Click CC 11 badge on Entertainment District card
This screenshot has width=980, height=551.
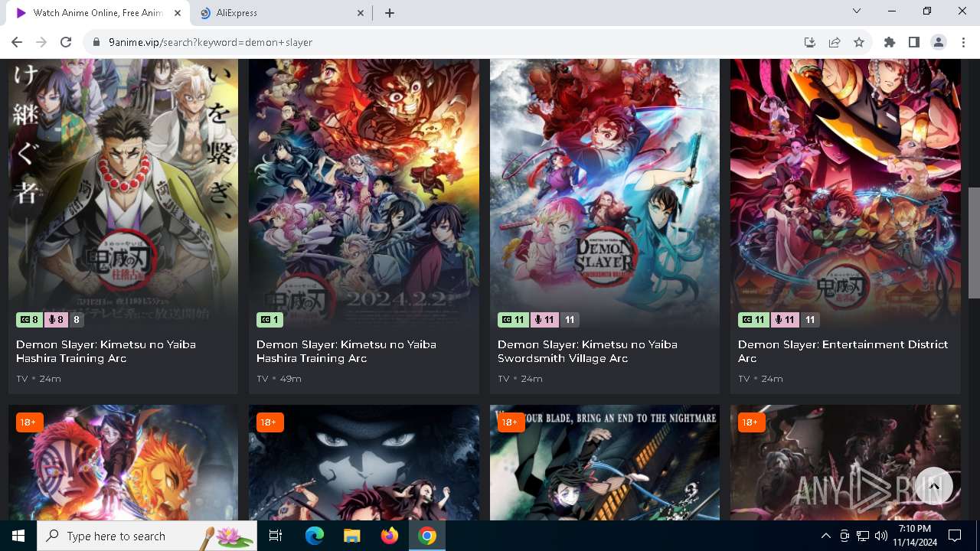tap(753, 320)
